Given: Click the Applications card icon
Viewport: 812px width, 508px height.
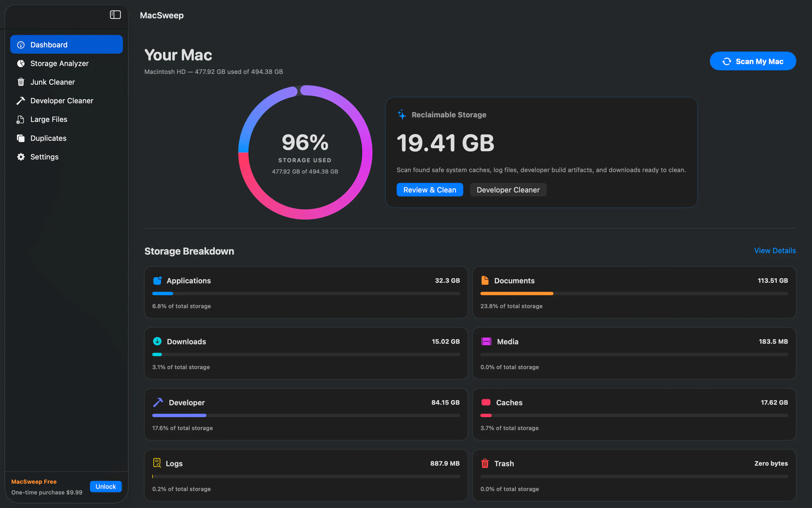Looking at the screenshot, I should [x=157, y=281].
